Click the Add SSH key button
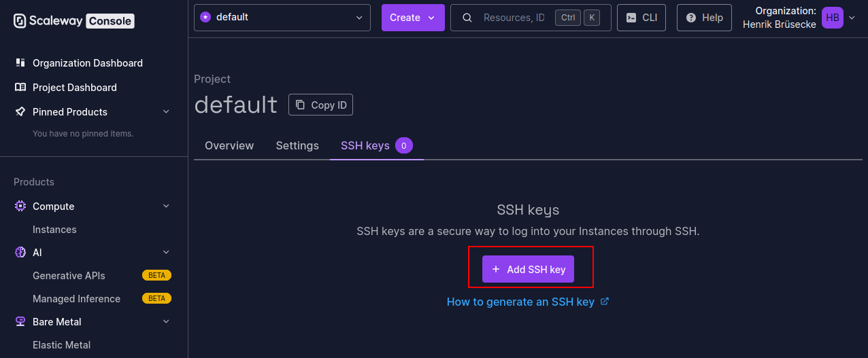This screenshot has height=358, width=868. 529,269
